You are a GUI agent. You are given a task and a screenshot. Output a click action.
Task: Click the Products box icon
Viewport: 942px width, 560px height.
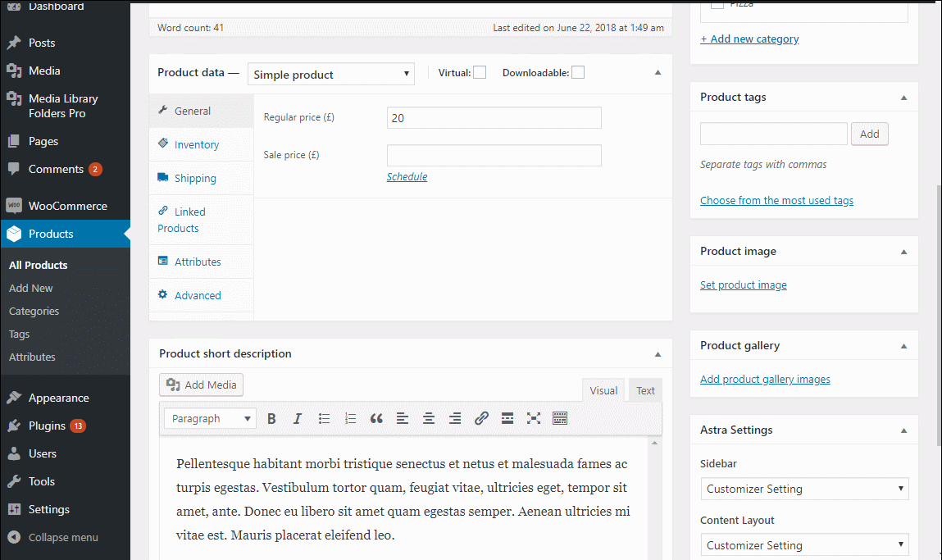14,234
